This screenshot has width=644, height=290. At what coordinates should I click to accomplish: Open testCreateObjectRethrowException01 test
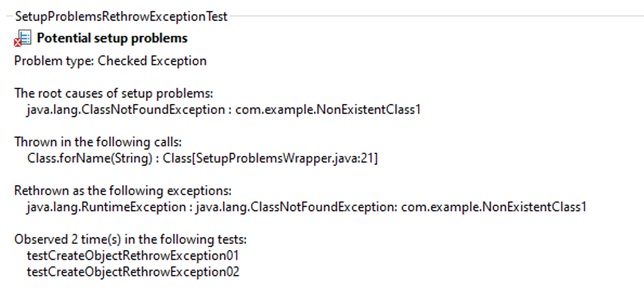(133, 255)
